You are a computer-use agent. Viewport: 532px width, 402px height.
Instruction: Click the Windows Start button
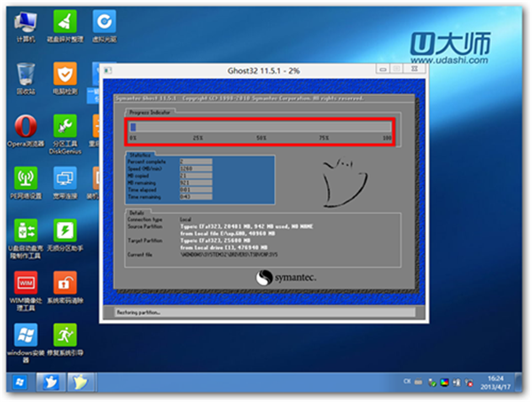coord(16,382)
